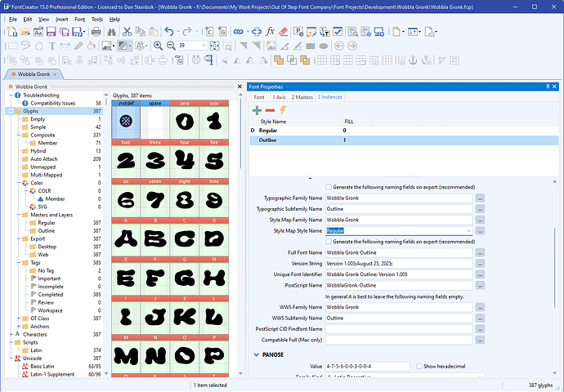Click the Insert Glyphs icon

[222, 32]
